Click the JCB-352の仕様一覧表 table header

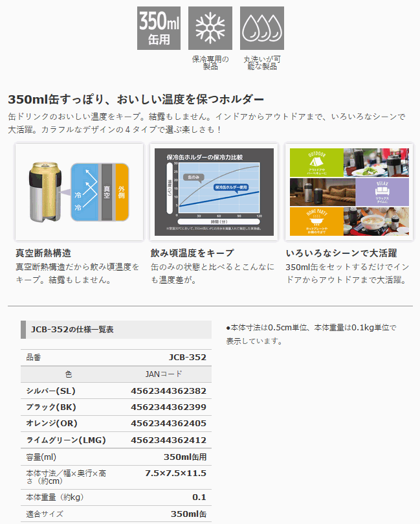tap(72, 330)
